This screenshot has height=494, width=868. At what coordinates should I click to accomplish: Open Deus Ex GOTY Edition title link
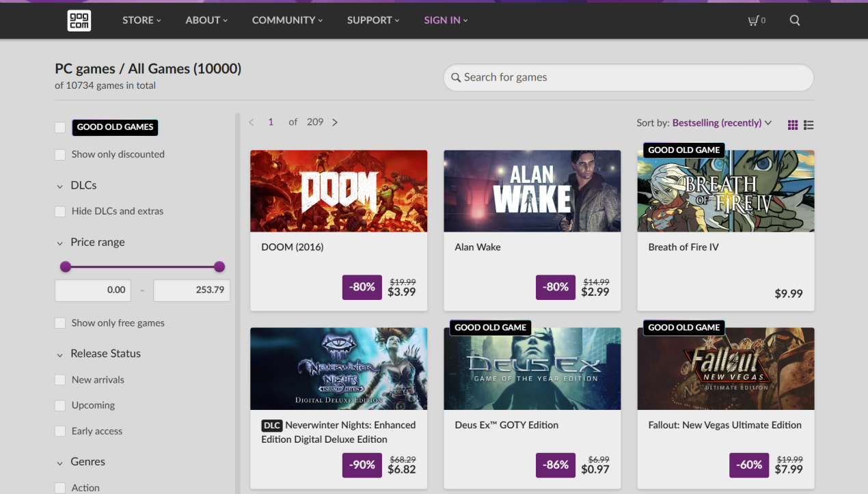[x=506, y=425]
